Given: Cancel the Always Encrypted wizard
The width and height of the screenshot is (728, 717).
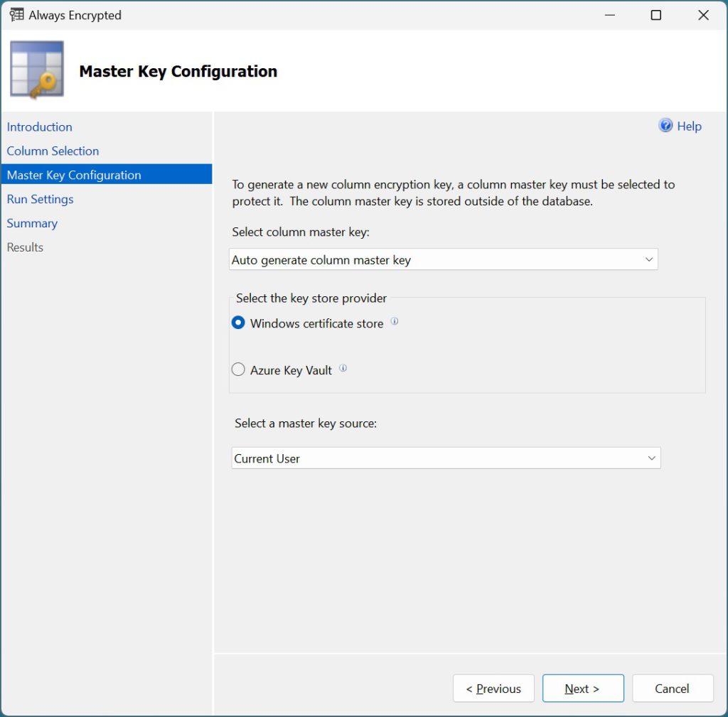Looking at the screenshot, I should [x=672, y=689].
